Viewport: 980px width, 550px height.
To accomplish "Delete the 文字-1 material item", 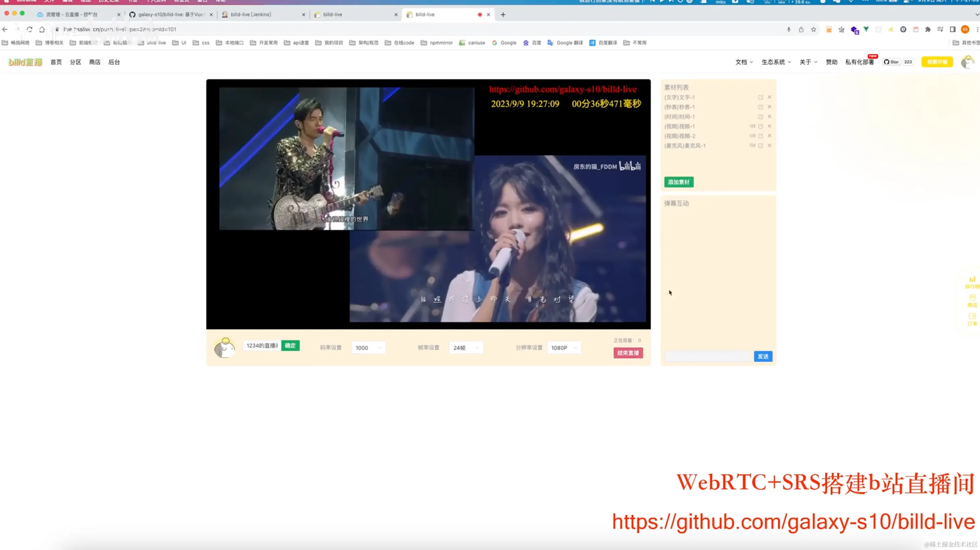I will pos(769,97).
